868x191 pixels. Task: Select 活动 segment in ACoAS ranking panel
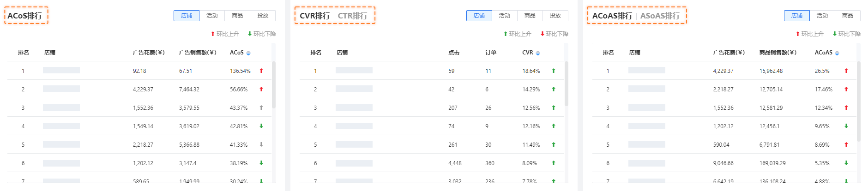pos(822,16)
